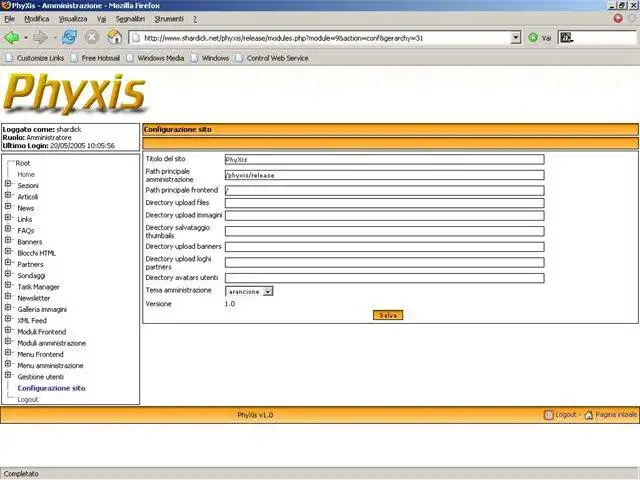
Task: Open the Vai menu
Action: click(101, 19)
